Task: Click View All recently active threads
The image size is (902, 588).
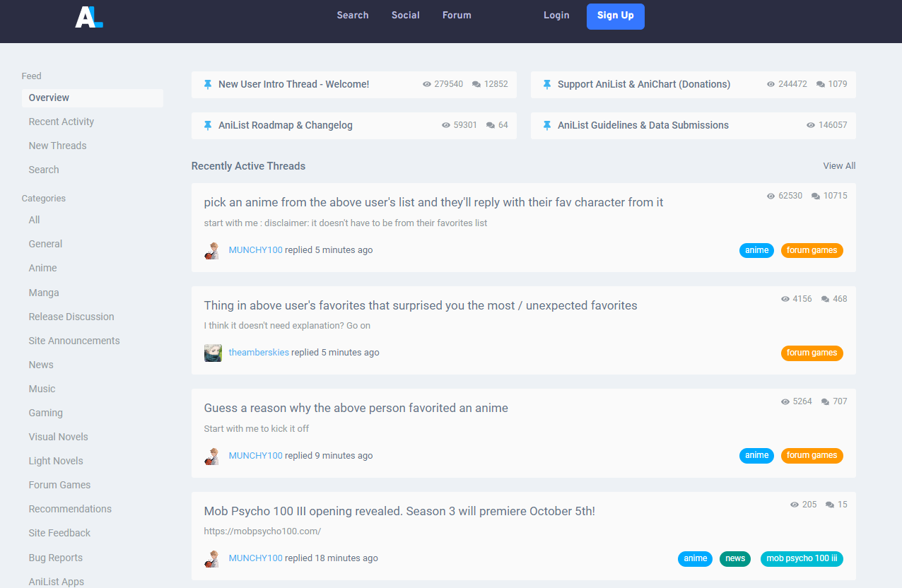Action: pos(839,166)
